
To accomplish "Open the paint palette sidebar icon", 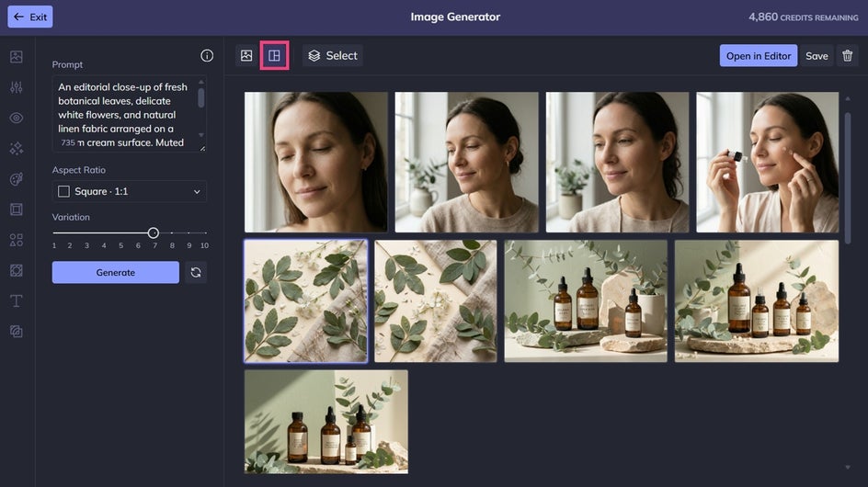I will pyautogui.click(x=17, y=179).
